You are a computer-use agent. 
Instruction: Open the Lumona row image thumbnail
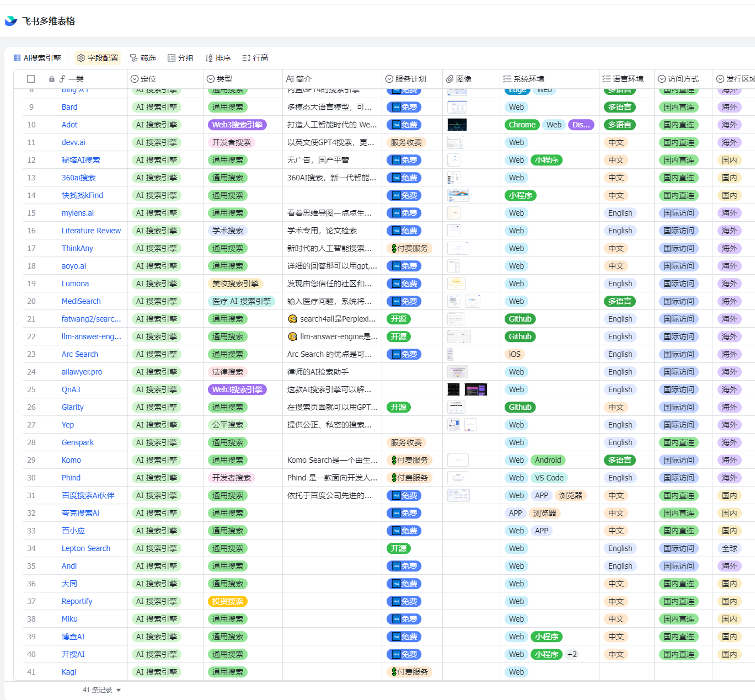pos(457,284)
